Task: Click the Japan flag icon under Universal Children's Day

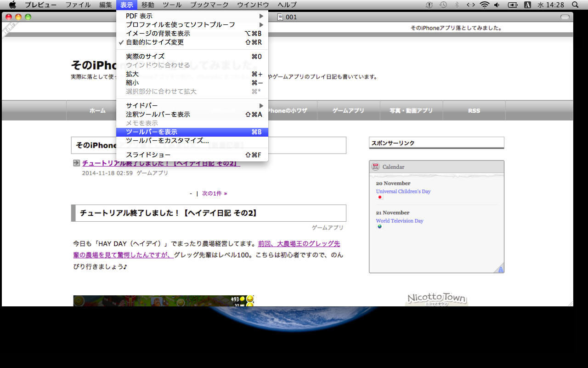Action: coord(380,197)
